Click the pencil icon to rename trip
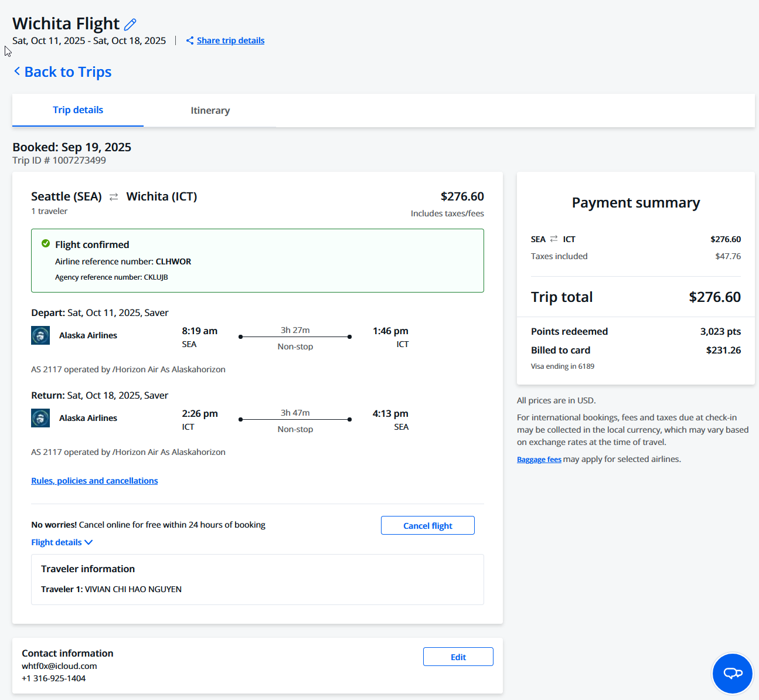The image size is (759, 700). [x=130, y=24]
